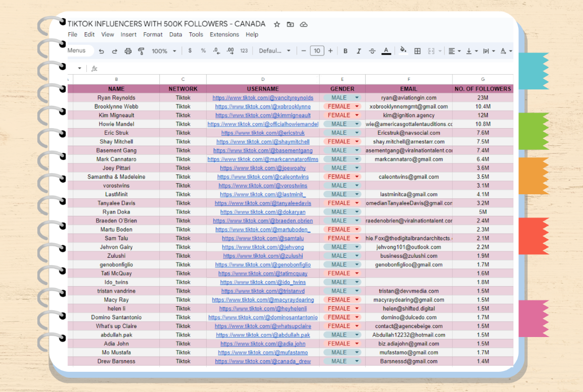The height and width of the screenshot is (392, 583).
Task: Click the Undo arrow icon
Action: pyautogui.click(x=101, y=51)
